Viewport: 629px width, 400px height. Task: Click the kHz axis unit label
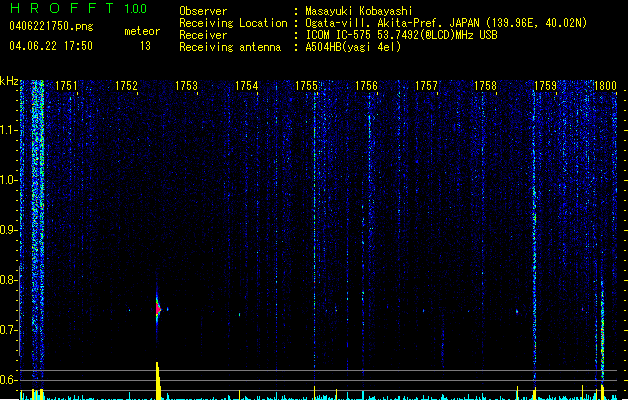point(9,81)
